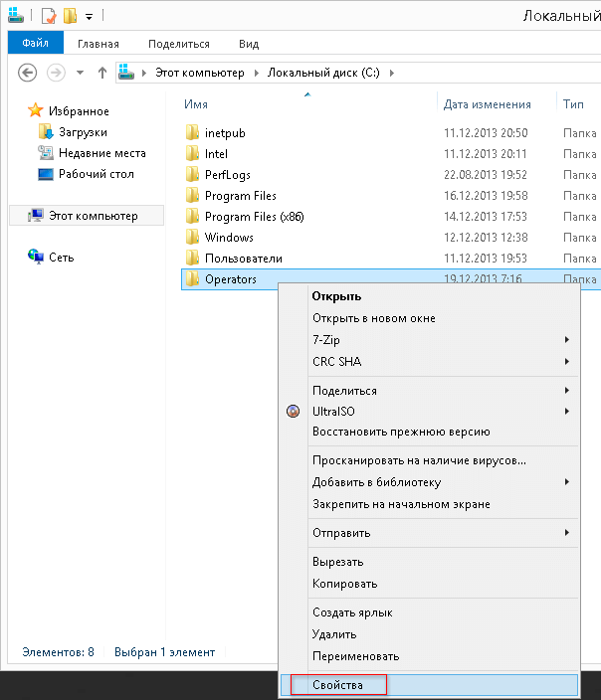Image resolution: width=601 pixels, height=700 pixels.
Task: Select the UltraISO disc icon in context menu
Action: [x=294, y=412]
